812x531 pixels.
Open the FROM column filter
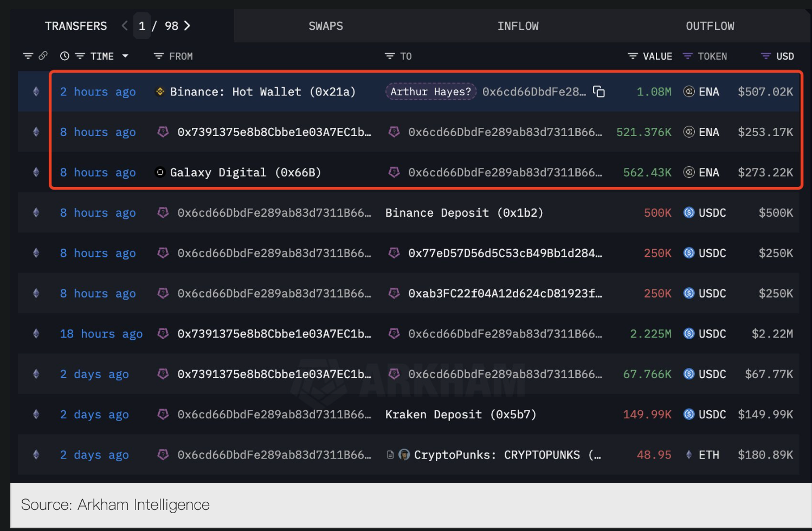[x=159, y=56]
